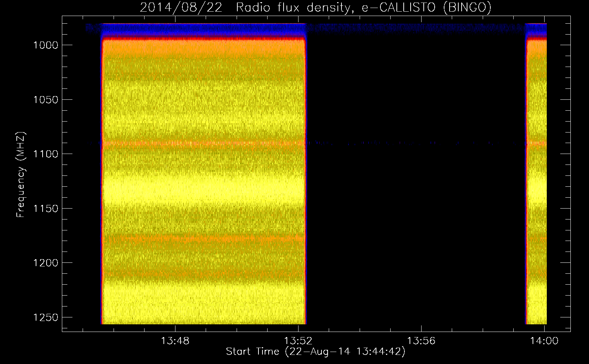Click the 13:48 time tick label
This screenshot has height=364, width=589.
[175, 341]
